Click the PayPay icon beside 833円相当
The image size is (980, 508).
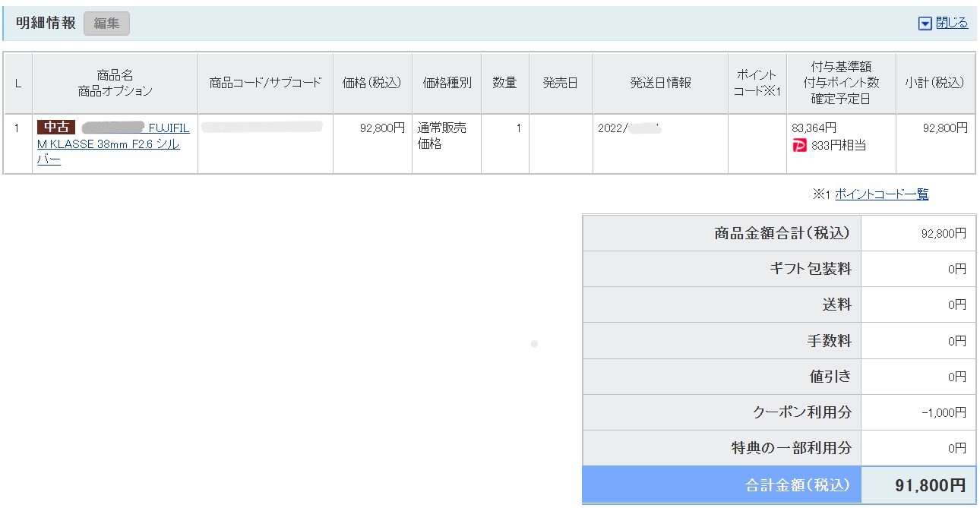click(x=799, y=145)
